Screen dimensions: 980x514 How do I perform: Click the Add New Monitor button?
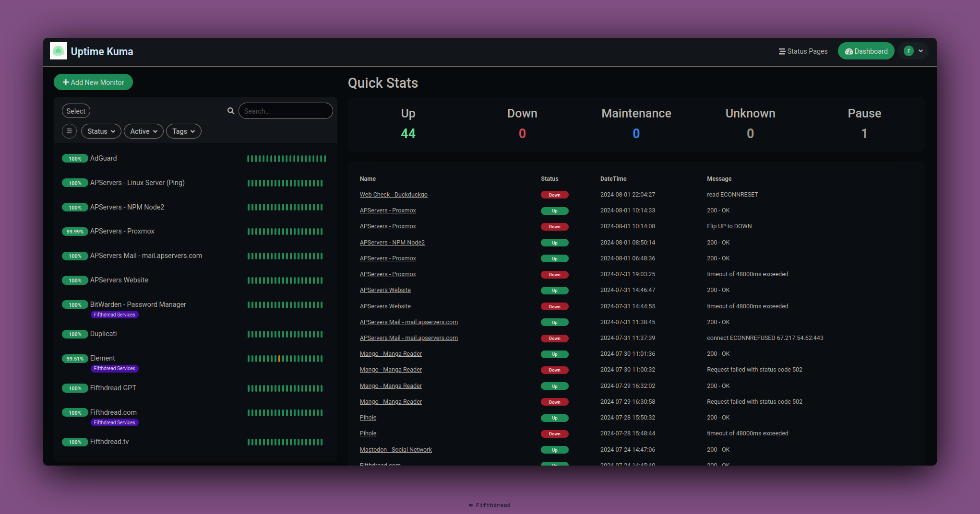(93, 82)
